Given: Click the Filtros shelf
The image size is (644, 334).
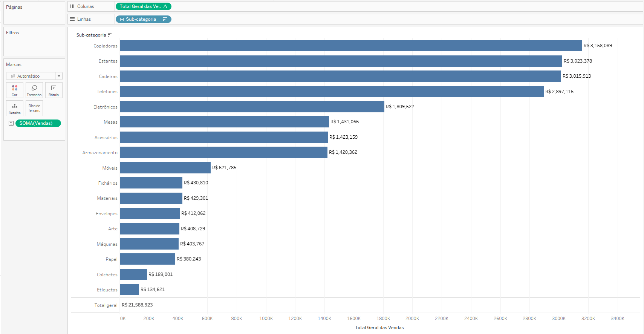Looking at the screenshot, I should (x=34, y=41).
